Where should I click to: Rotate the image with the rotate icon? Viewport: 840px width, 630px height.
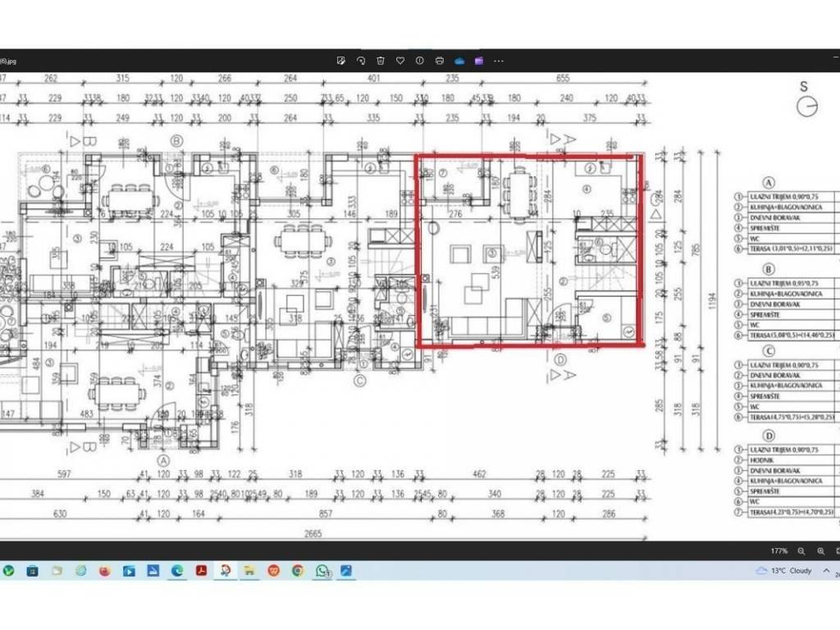tap(361, 61)
